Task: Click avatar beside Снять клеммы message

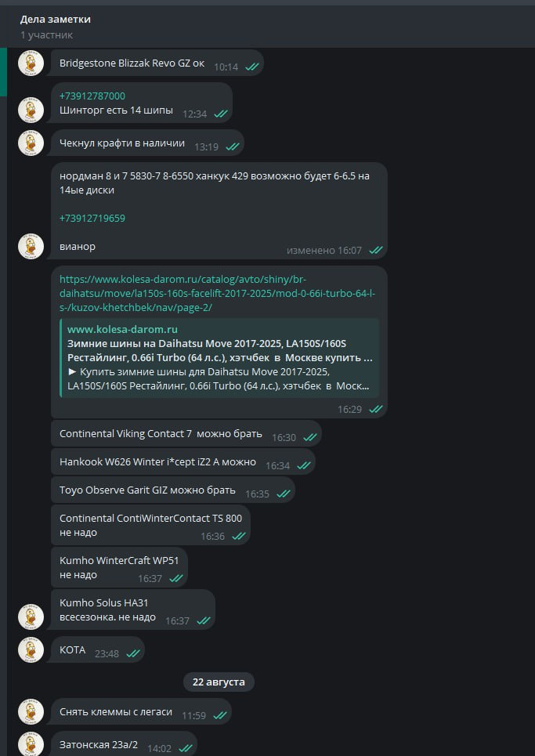Action: click(x=31, y=713)
